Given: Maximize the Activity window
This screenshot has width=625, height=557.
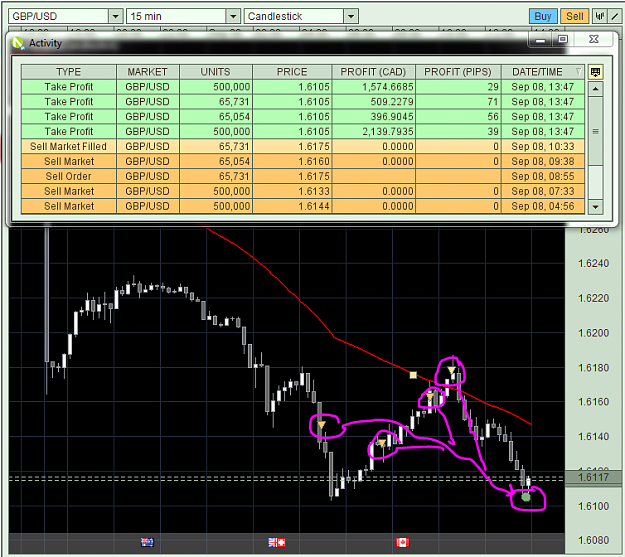Looking at the screenshot, I should [x=562, y=39].
